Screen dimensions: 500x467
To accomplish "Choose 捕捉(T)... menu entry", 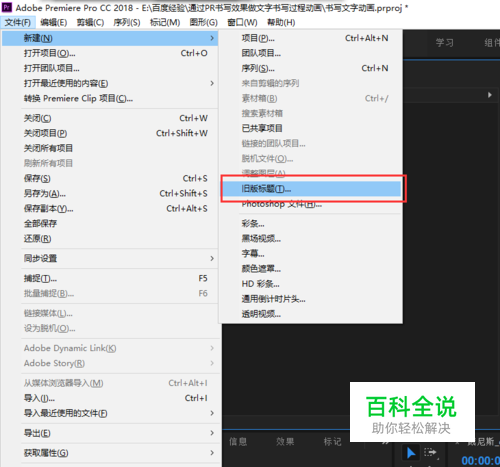I will 110,278.
